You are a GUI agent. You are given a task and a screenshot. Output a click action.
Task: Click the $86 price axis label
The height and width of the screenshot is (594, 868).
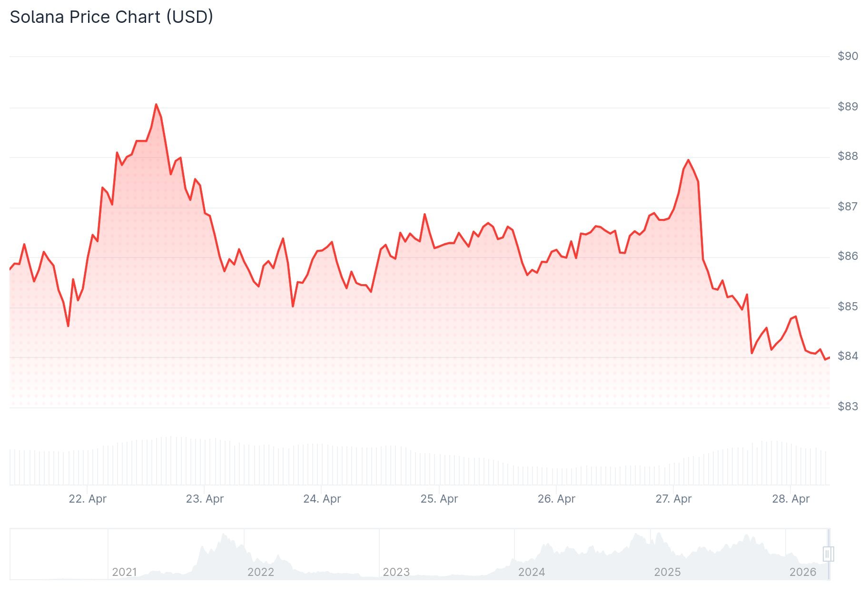click(x=848, y=256)
